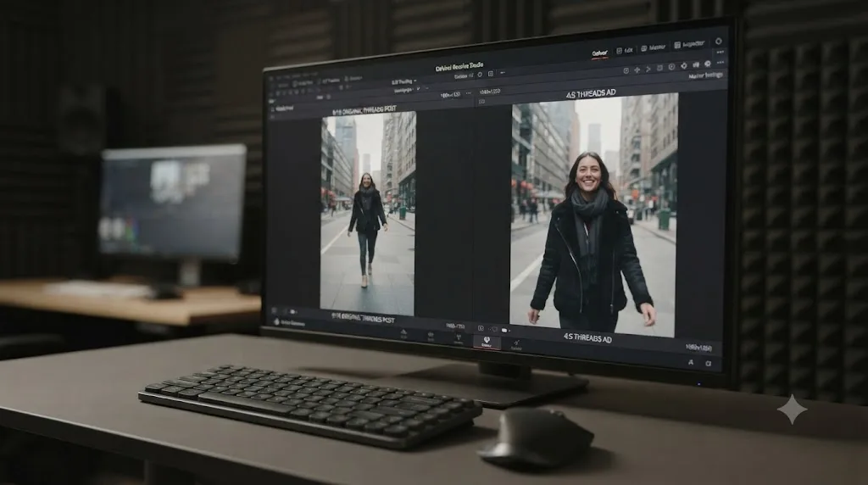Screen dimensions: 868x485
Task: Open the Master tab in the top bar
Action: [x=654, y=47]
